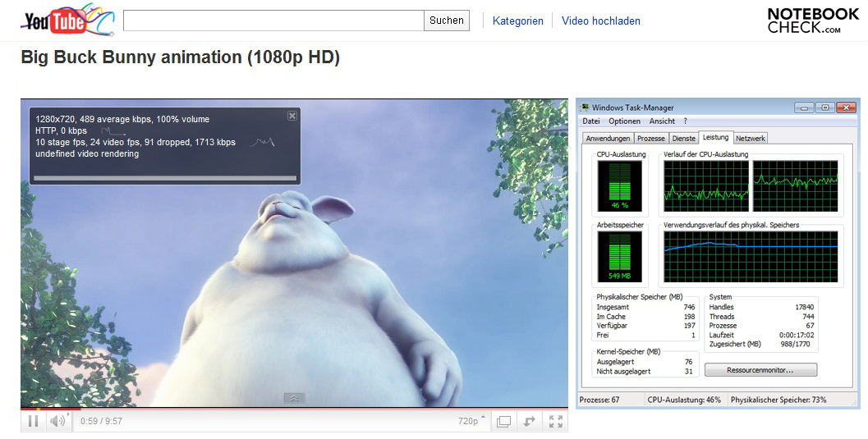Click the Ausgelagert value 76
This screenshot has width=868, height=439.
click(689, 362)
